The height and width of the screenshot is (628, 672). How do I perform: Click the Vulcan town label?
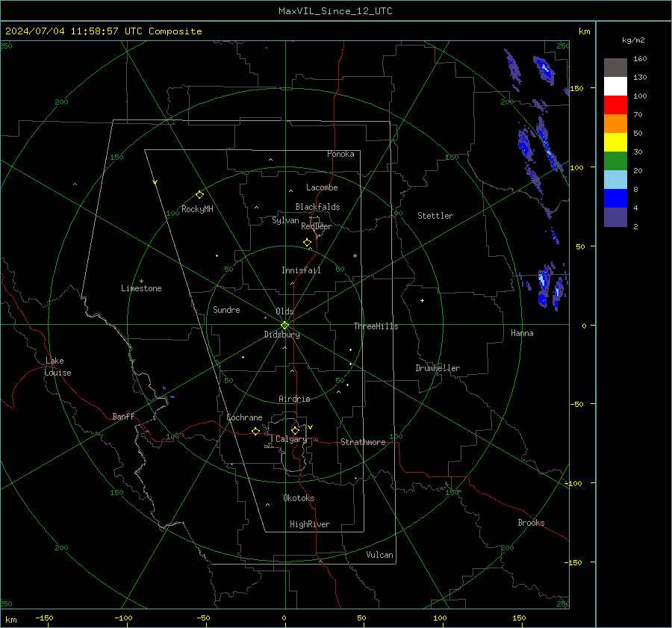point(379,555)
